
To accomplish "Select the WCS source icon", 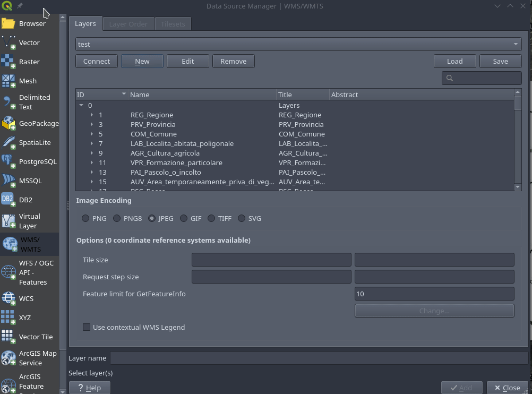I will [x=8, y=298].
